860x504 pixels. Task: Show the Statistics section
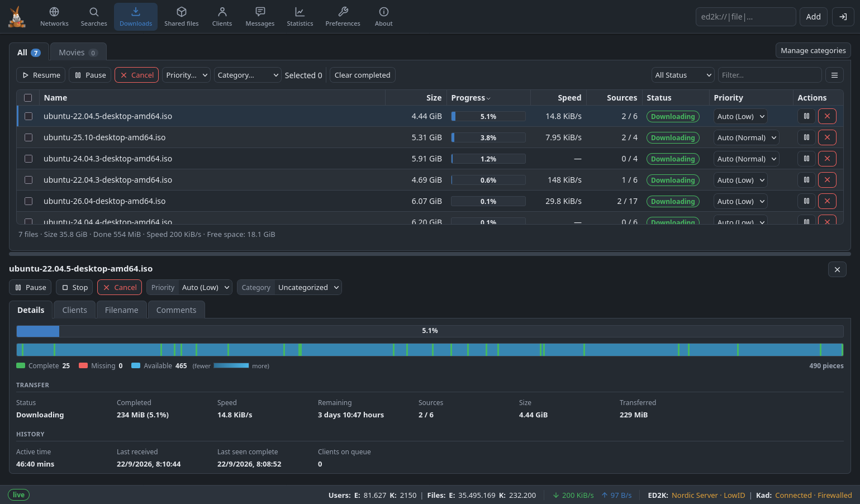pos(300,17)
